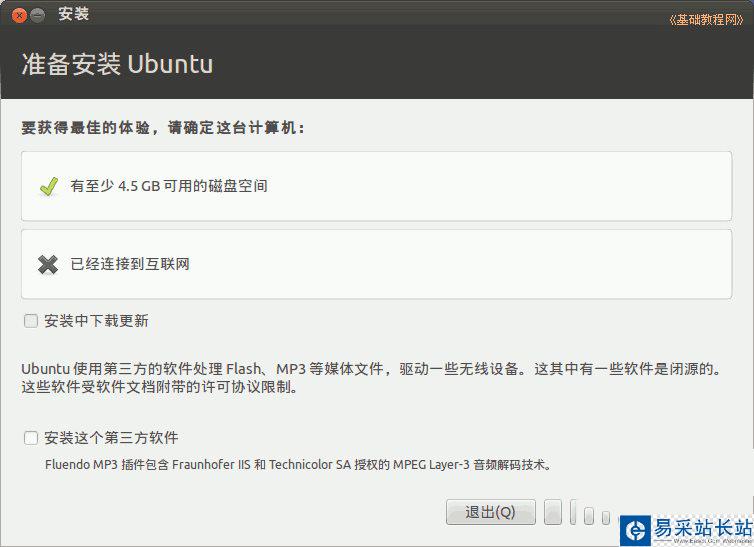Click the blue 易采站长站 logo icon
The height and width of the screenshot is (547, 754).
coord(634,529)
